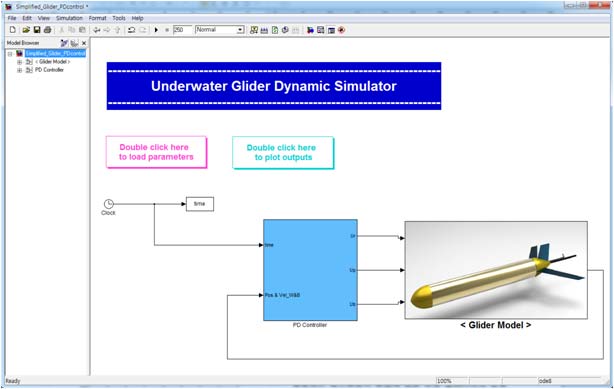Viewport: 614px width, 389px height.
Task: Click the 'Double click here to plot outputs' box
Action: 283,152
